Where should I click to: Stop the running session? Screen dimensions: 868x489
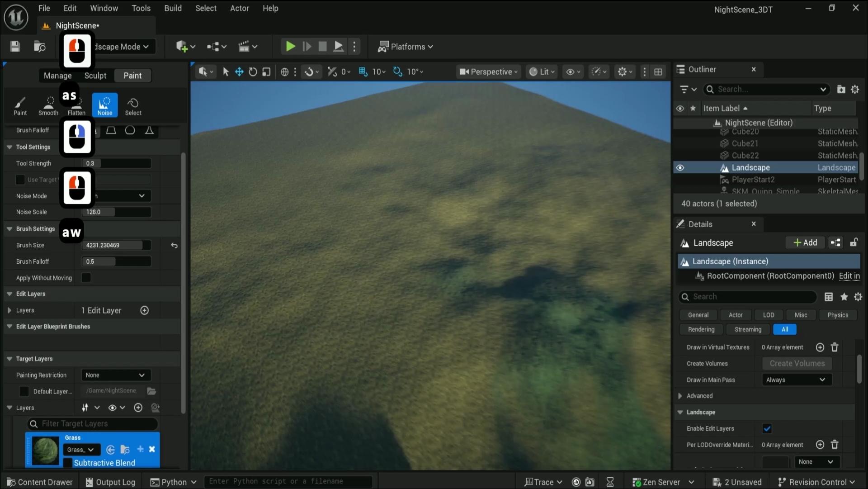click(x=322, y=46)
